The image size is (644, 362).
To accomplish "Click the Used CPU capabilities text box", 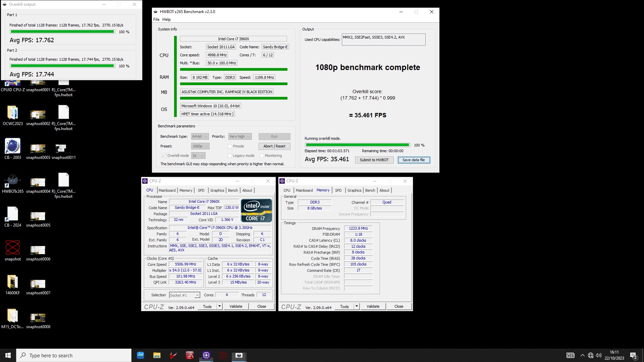I will [383, 40].
